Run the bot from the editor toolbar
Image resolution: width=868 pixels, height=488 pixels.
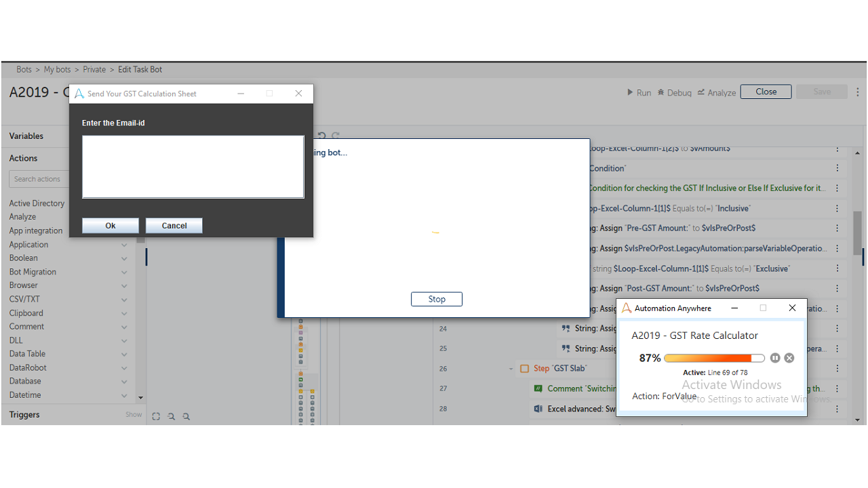(x=639, y=93)
